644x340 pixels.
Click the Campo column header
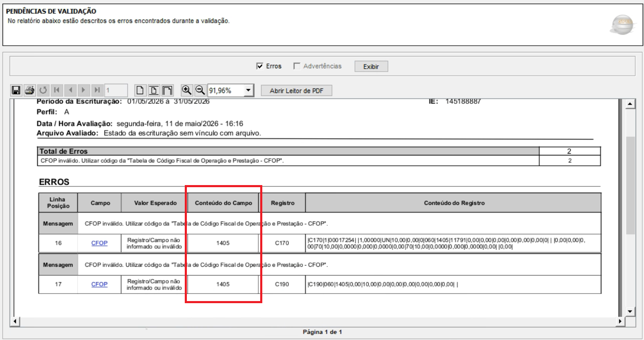click(x=100, y=203)
